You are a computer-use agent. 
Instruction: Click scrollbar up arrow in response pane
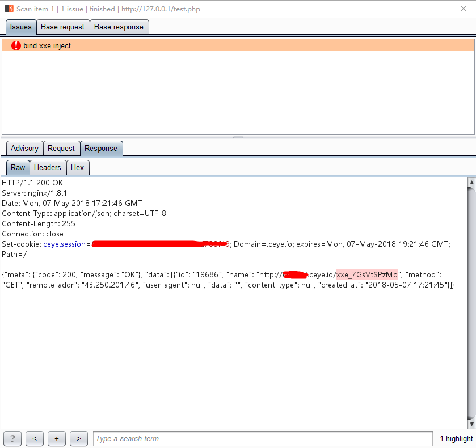click(471, 183)
